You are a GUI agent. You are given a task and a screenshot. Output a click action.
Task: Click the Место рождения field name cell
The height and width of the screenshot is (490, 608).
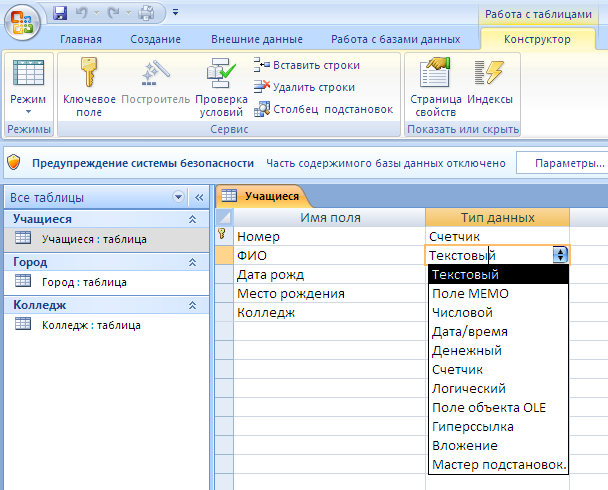click(x=290, y=294)
